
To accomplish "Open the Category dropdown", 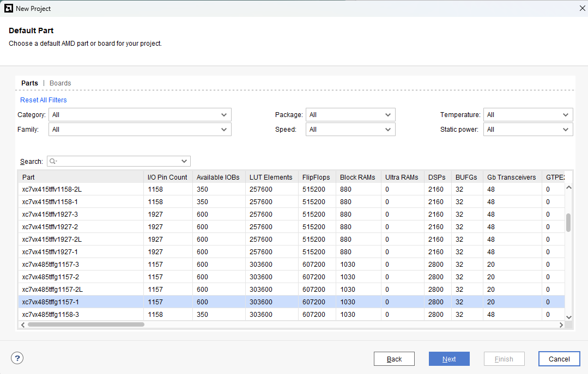I will 140,115.
